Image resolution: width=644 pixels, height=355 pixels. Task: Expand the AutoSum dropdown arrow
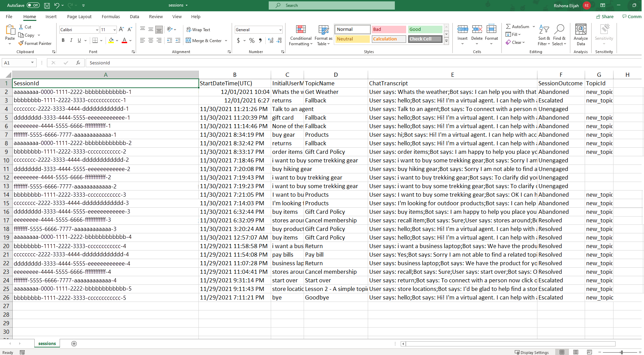[534, 27]
